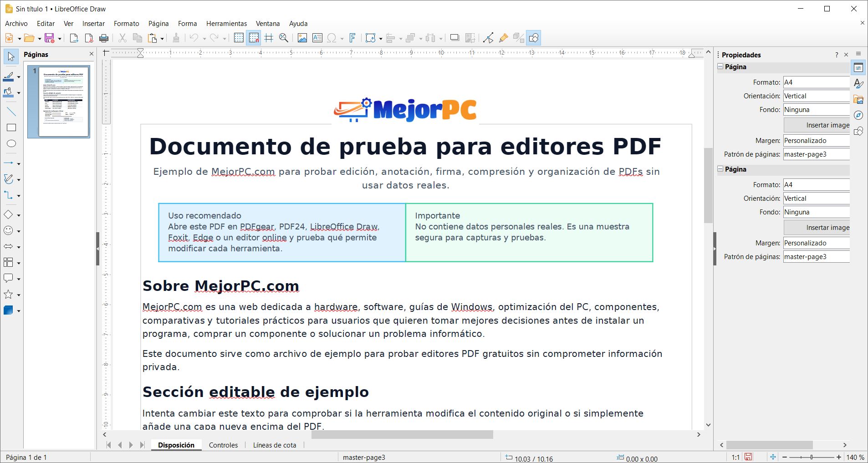Open the Navigator sidebar deck
Viewport: 868px width, 463px height.
[858, 115]
